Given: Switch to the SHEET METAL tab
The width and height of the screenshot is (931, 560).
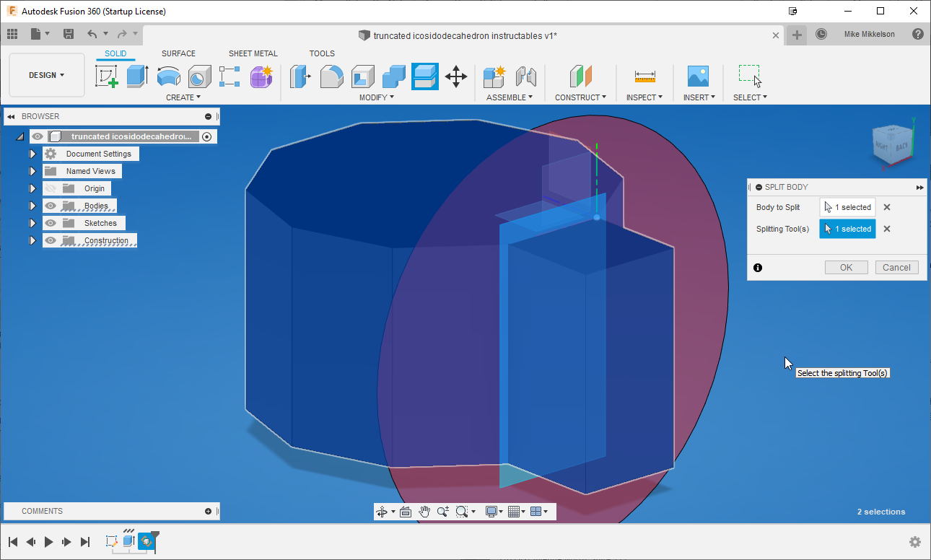Looking at the screenshot, I should (253, 53).
